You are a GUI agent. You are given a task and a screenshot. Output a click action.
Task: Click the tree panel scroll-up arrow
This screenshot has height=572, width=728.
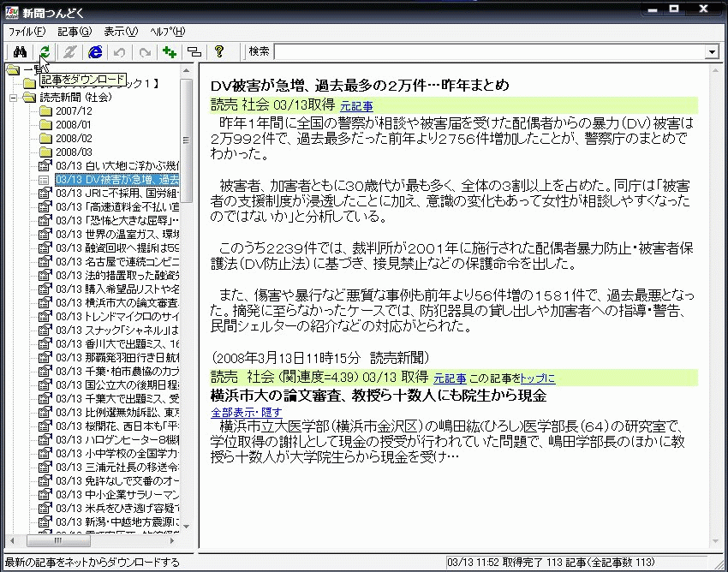186,70
